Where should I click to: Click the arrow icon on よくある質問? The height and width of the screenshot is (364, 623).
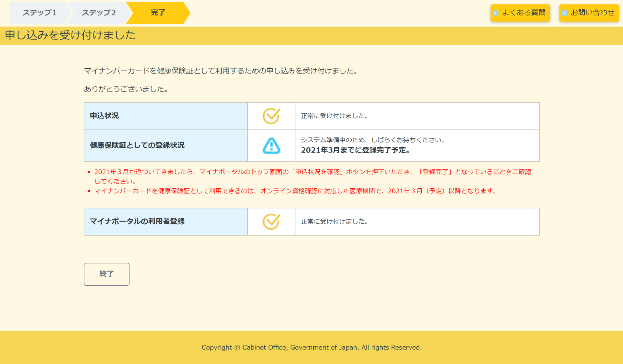[496, 13]
